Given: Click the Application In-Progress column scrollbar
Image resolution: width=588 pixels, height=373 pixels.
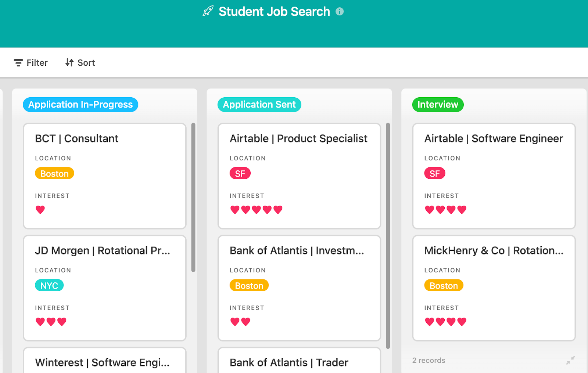Looking at the screenshot, I should (x=193, y=198).
